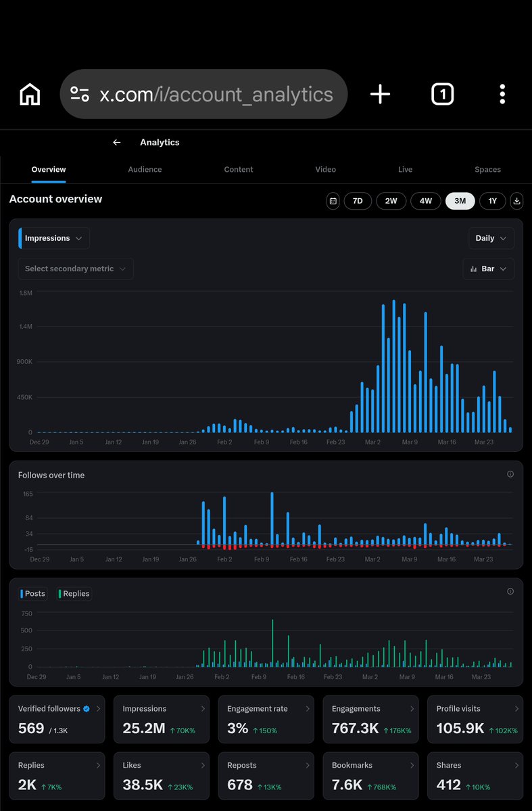Click the 3% engagement rate value
The width and height of the screenshot is (532, 811).
pos(238,728)
